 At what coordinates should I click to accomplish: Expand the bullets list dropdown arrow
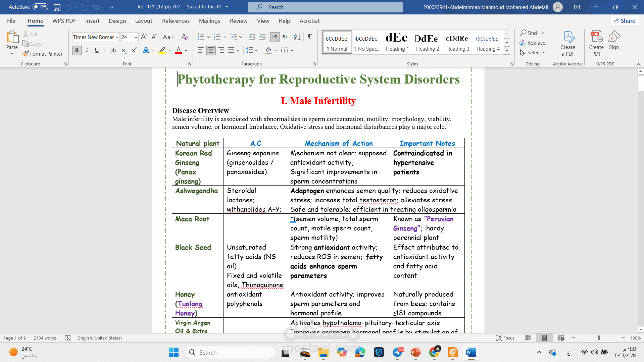[208, 37]
